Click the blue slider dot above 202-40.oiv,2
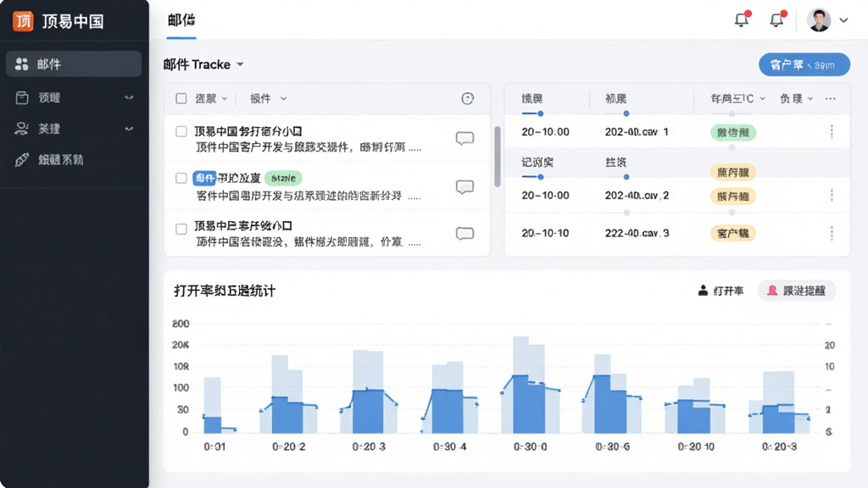Viewport: 868px width, 488px height. [626, 177]
